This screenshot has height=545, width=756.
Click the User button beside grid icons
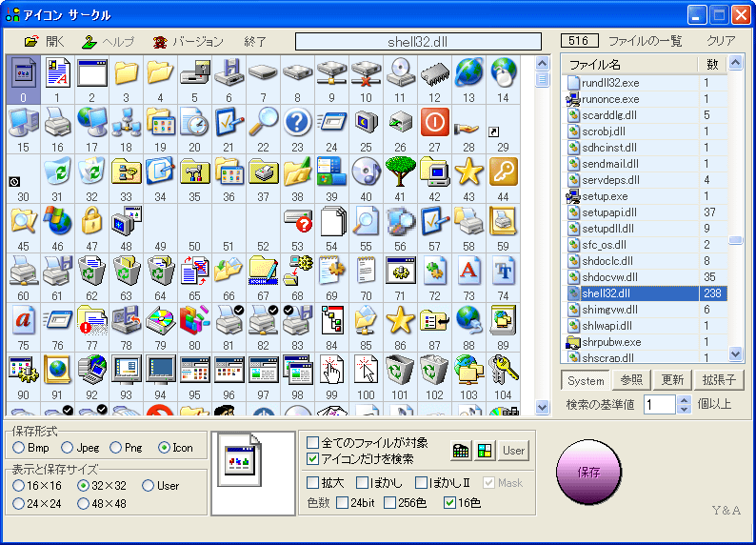pyautogui.click(x=513, y=451)
